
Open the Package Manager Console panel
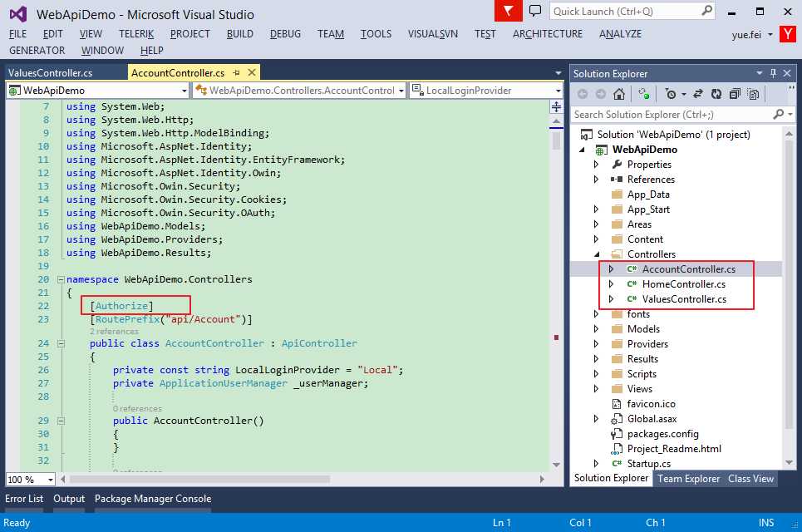(153, 499)
